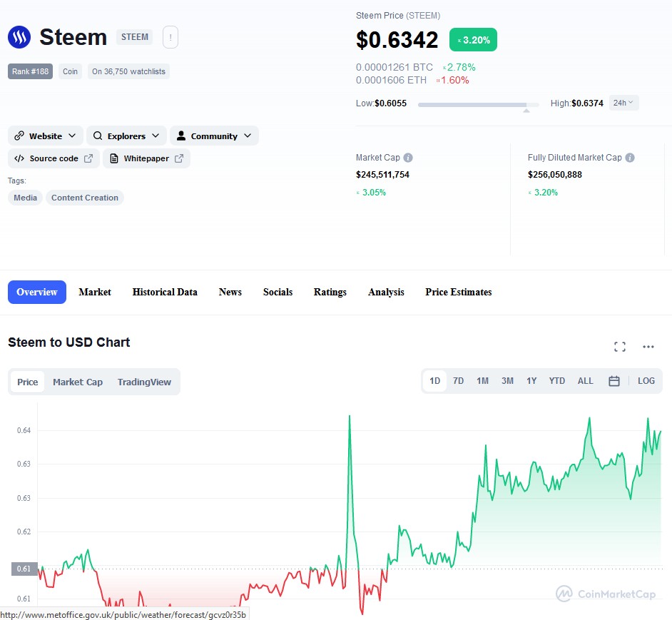Click the STEEM ticker badge
The height and width of the screenshot is (620, 672).
[135, 37]
